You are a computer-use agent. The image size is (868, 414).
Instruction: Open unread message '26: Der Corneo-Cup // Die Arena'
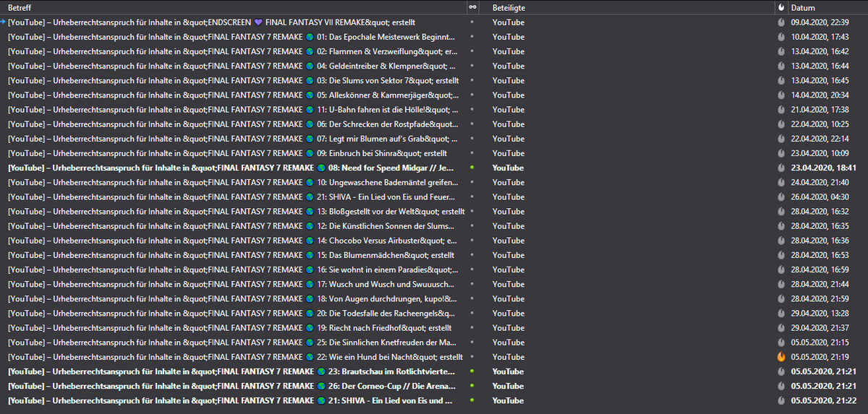(231, 386)
